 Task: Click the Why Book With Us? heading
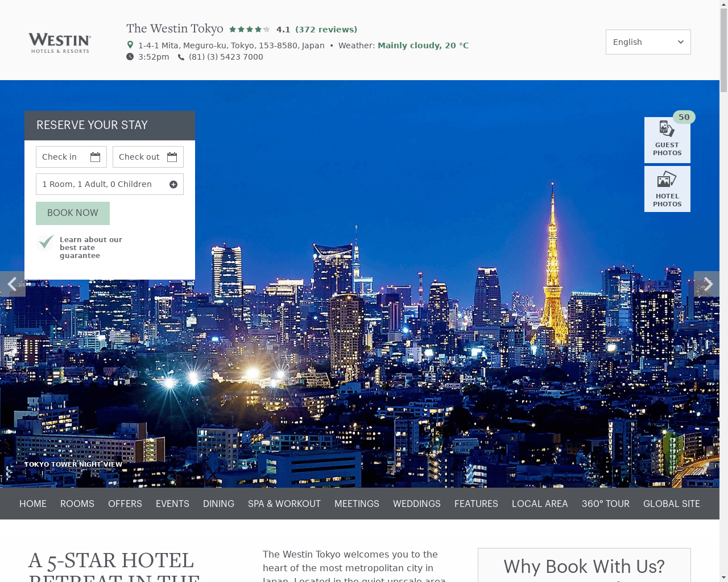[x=584, y=567]
